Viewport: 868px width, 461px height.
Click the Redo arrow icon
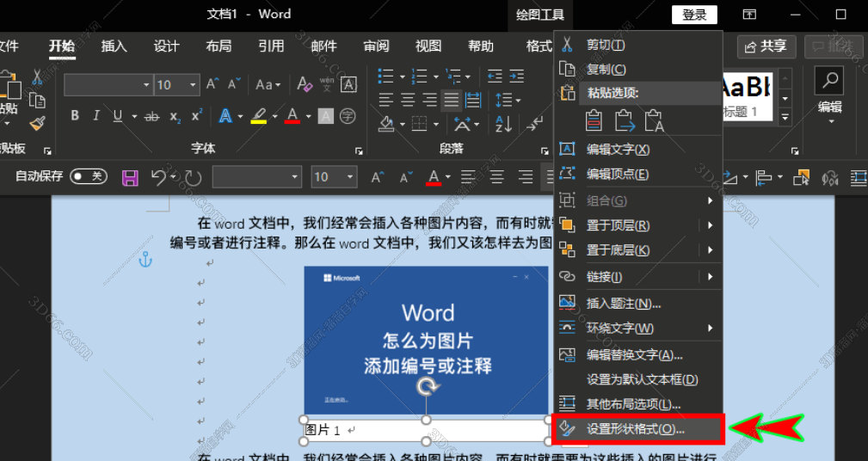tap(194, 177)
